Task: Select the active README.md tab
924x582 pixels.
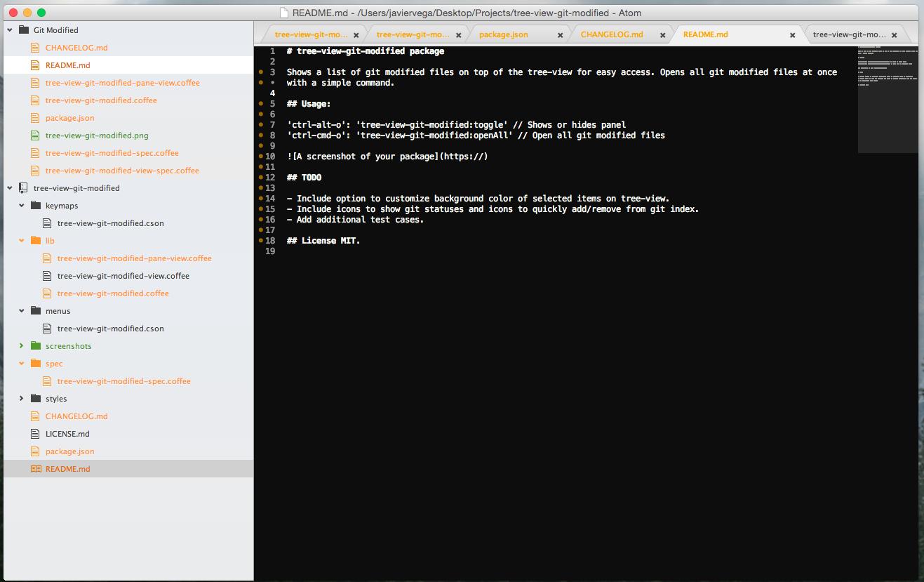Action: 705,34
